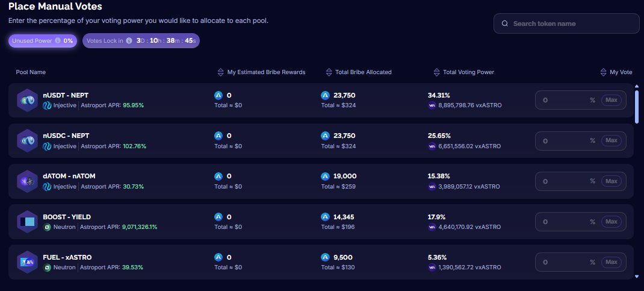Click Max for the FUEL - xASTRO pool

(611, 262)
